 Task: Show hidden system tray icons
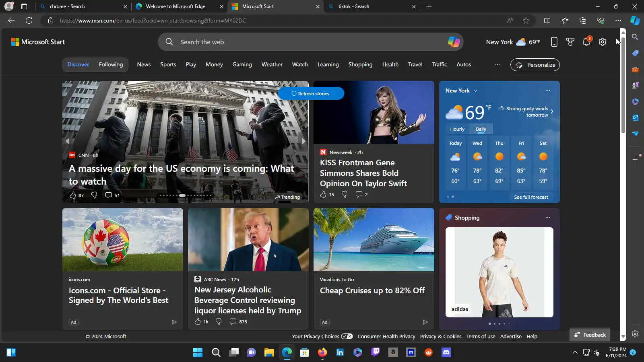pyautogui.click(x=575, y=352)
